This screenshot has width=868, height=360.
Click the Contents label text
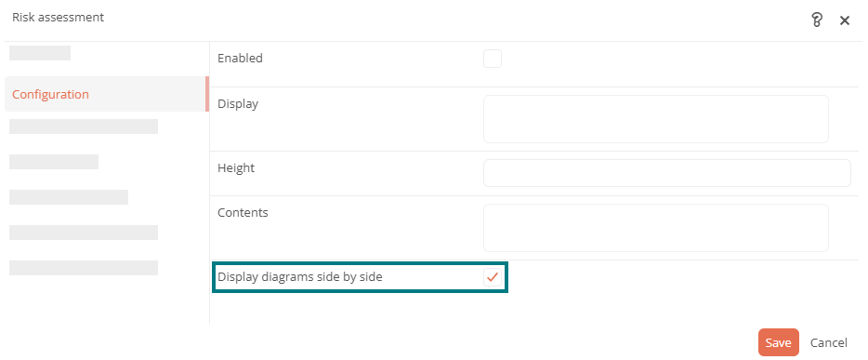pyautogui.click(x=243, y=212)
